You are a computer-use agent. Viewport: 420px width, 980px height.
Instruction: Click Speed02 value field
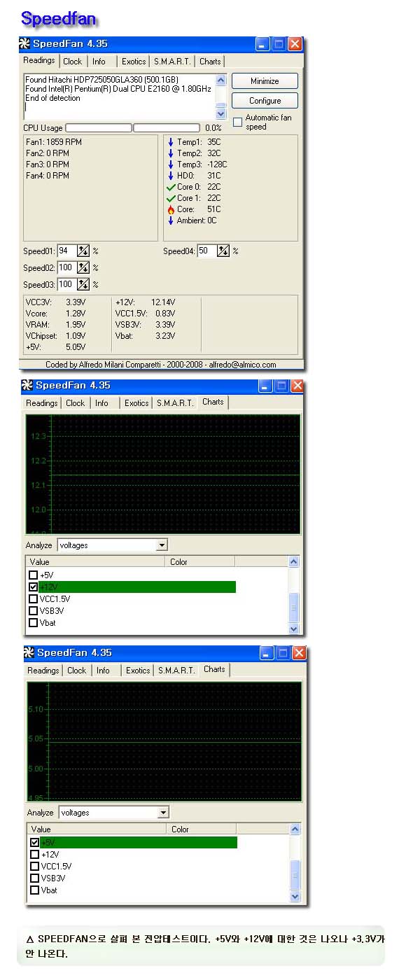tap(66, 267)
